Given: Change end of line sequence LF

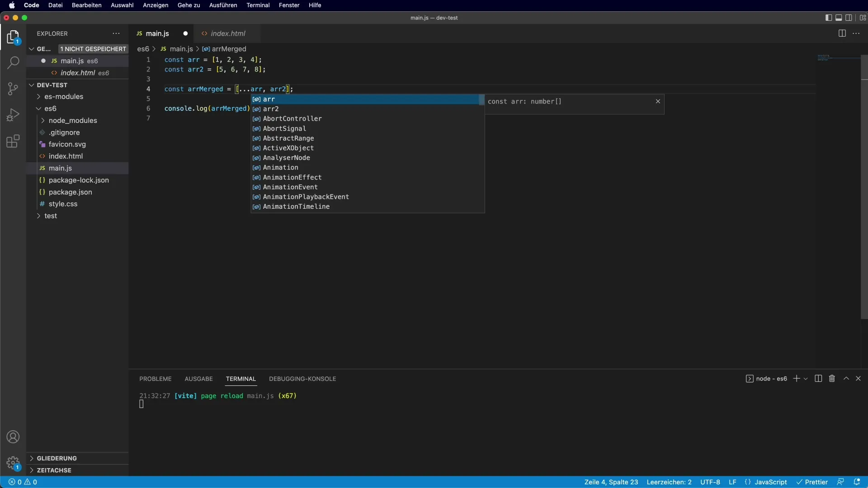Looking at the screenshot, I should [732, 482].
